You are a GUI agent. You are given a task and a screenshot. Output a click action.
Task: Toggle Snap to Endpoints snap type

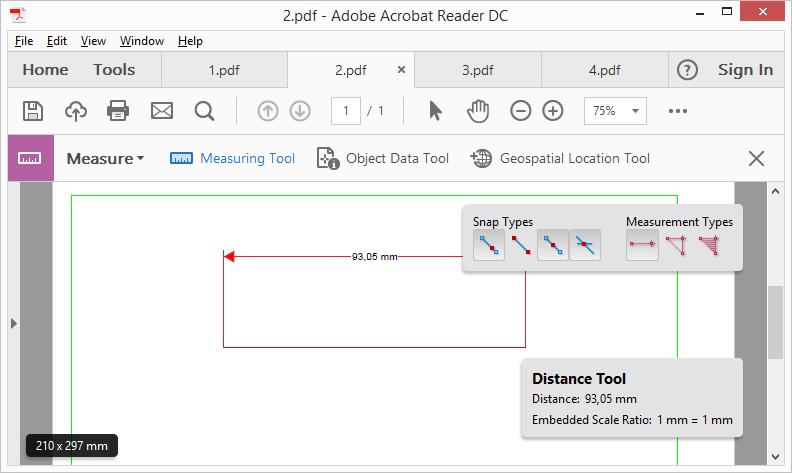click(x=521, y=245)
